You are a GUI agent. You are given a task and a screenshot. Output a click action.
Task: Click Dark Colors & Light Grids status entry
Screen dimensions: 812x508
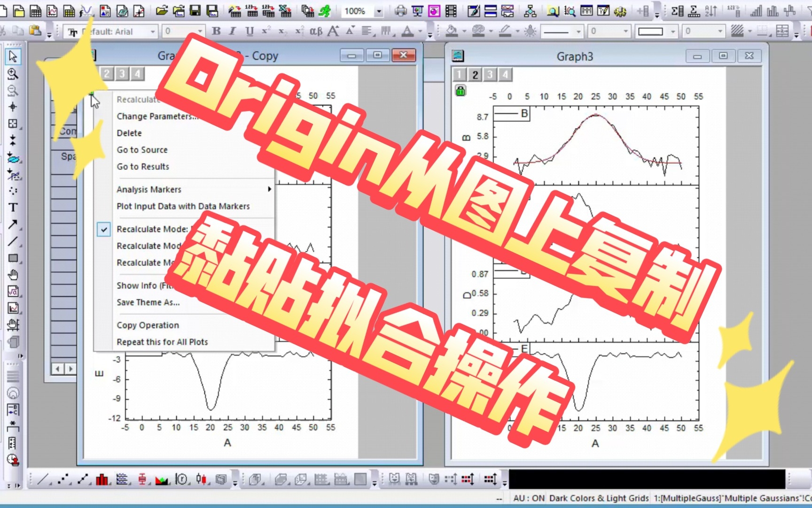599,498
